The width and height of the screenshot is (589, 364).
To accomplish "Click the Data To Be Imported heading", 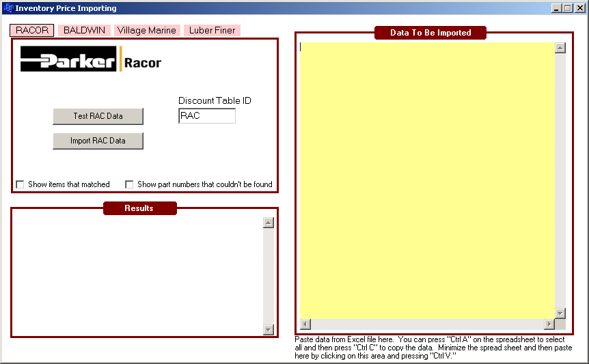I will [x=430, y=33].
